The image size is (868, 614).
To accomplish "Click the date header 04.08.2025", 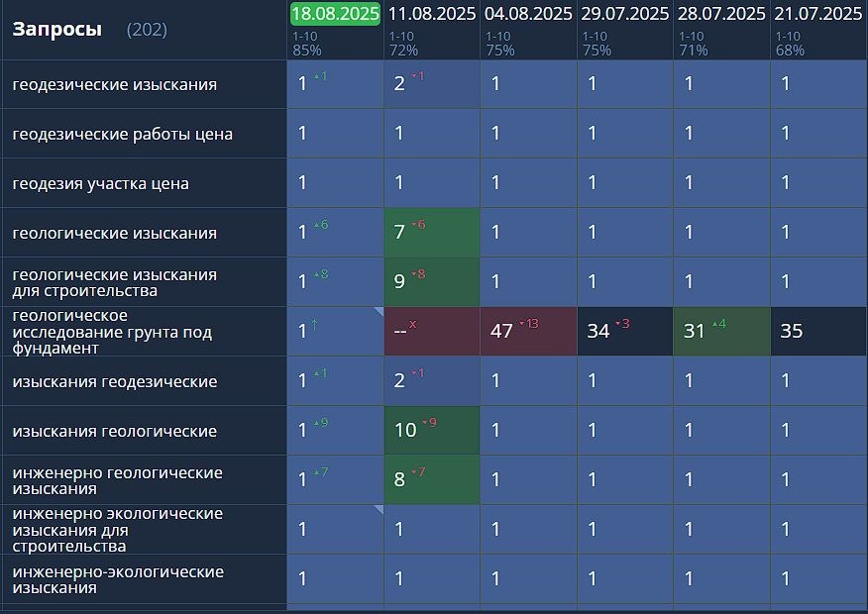I will point(526,14).
